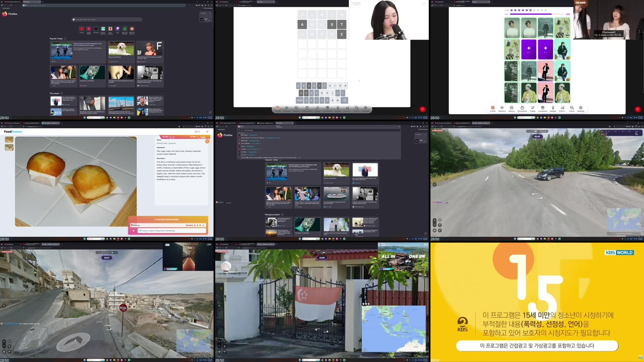Open the weather widget menu on Firefox new tab
Screen dimensions: 644x362
[x=210, y=13]
